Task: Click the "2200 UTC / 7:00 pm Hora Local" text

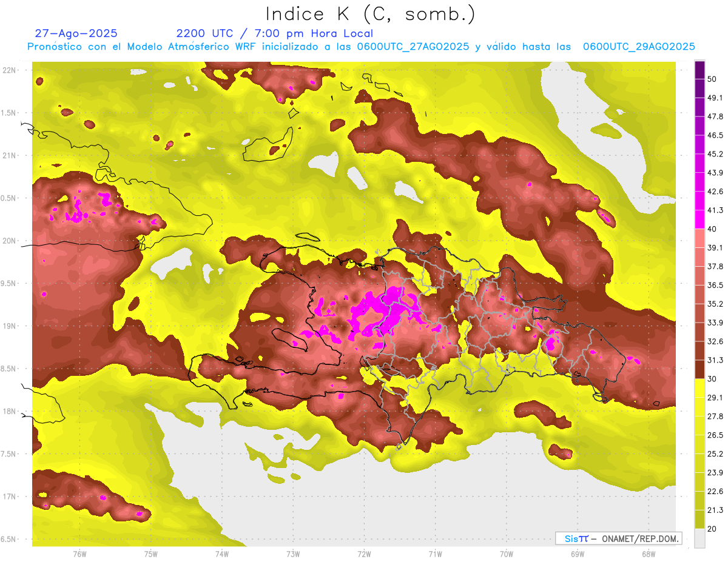Action: tap(274, 33)
